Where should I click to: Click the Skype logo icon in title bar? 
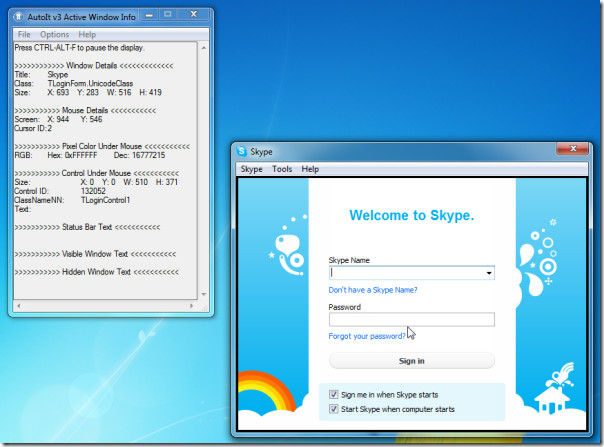(242, 151)
